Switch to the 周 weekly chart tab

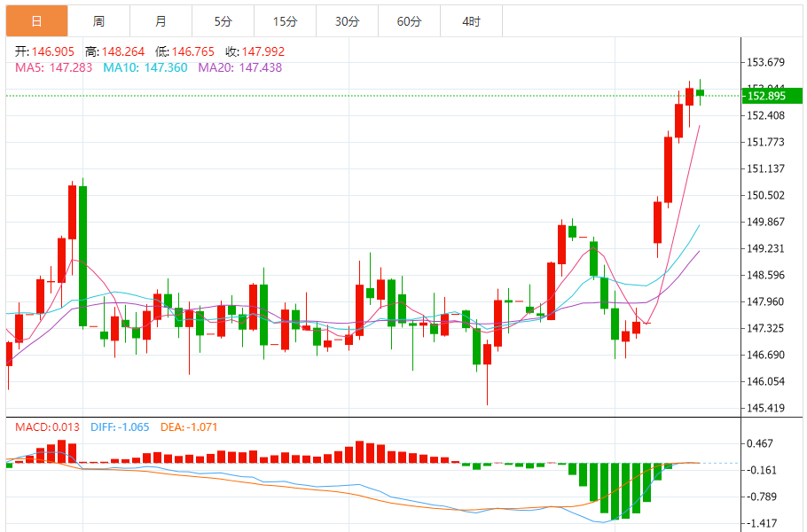[98, 20]
